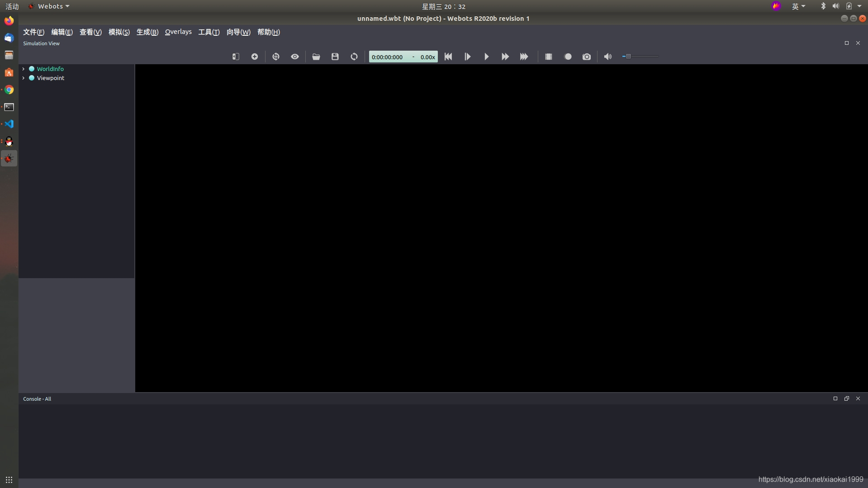This screenshot has height=488, width=868.
Task: Open the Overlays menu
Action: [178, 32]
